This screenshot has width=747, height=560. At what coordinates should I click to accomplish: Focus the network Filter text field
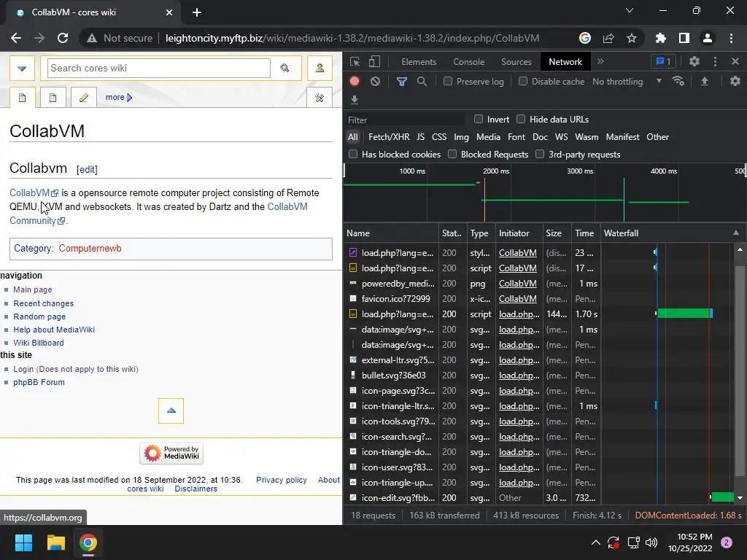pos(405,120)
